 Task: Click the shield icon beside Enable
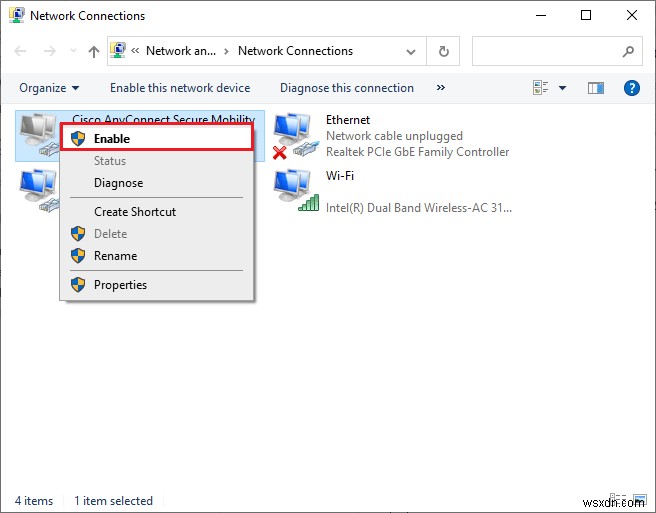78,138
